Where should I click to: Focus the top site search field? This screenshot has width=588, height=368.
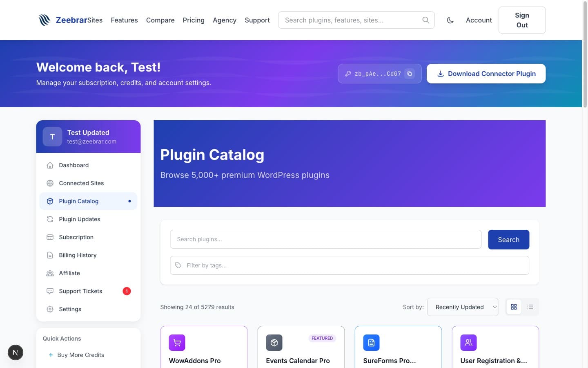[356, 20]
